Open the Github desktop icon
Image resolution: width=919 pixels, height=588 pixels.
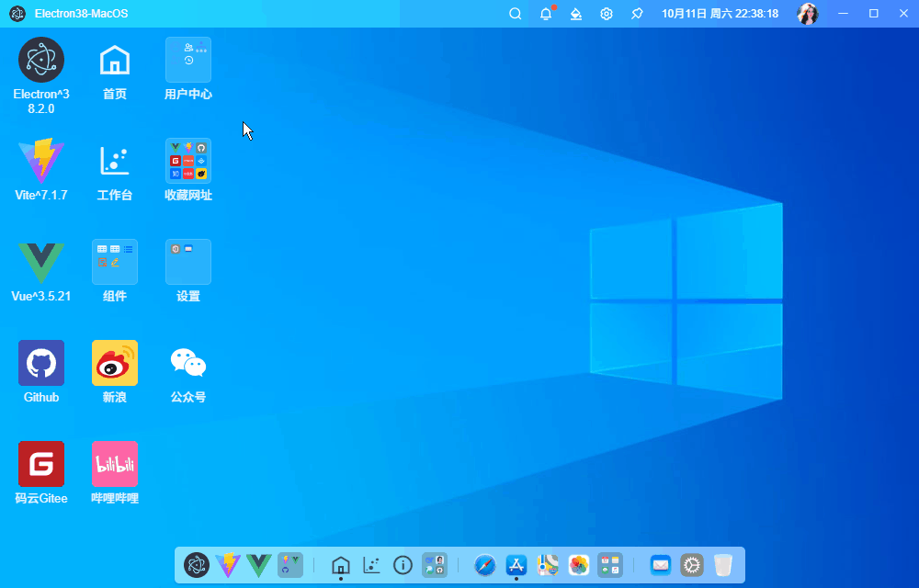(41, 363)
